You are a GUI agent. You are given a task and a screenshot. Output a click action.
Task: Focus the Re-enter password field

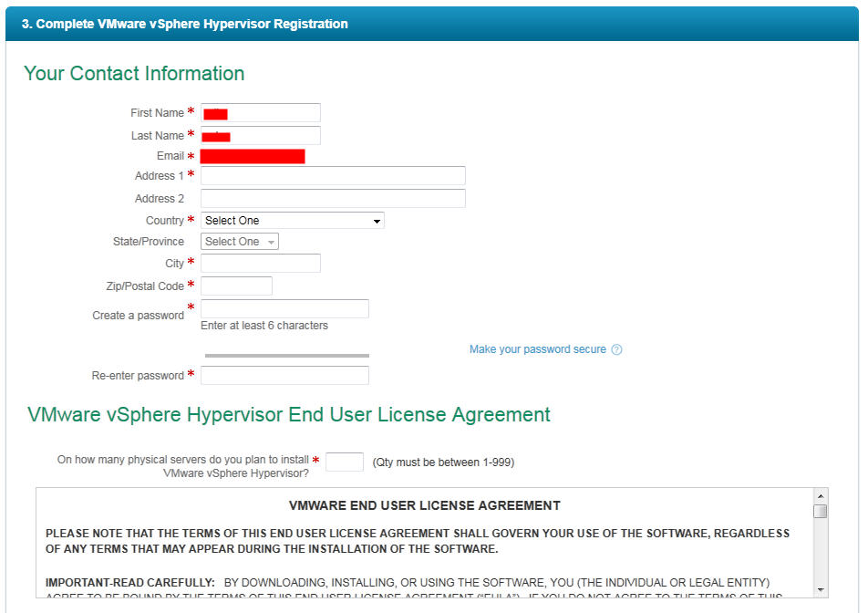[284, 375]
